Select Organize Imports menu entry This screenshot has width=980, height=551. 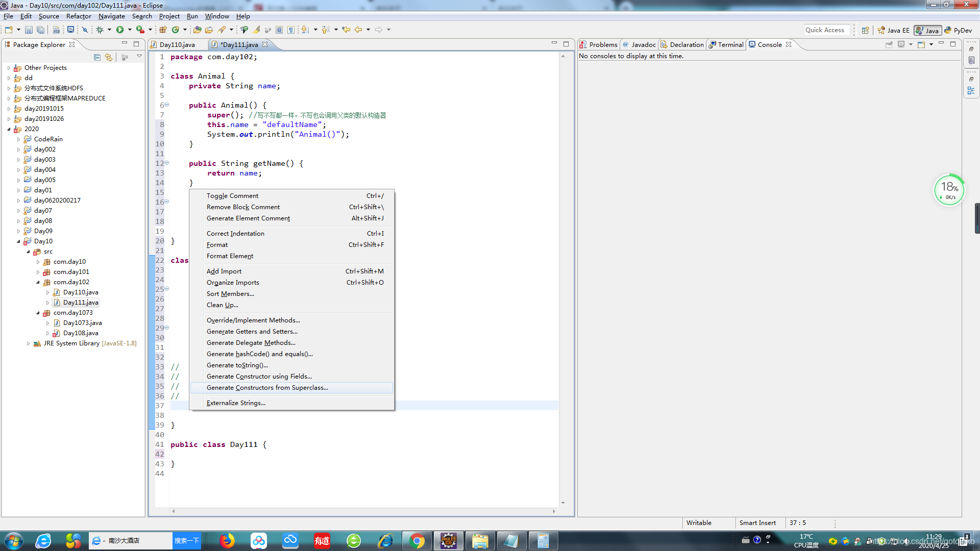point(291,283)
